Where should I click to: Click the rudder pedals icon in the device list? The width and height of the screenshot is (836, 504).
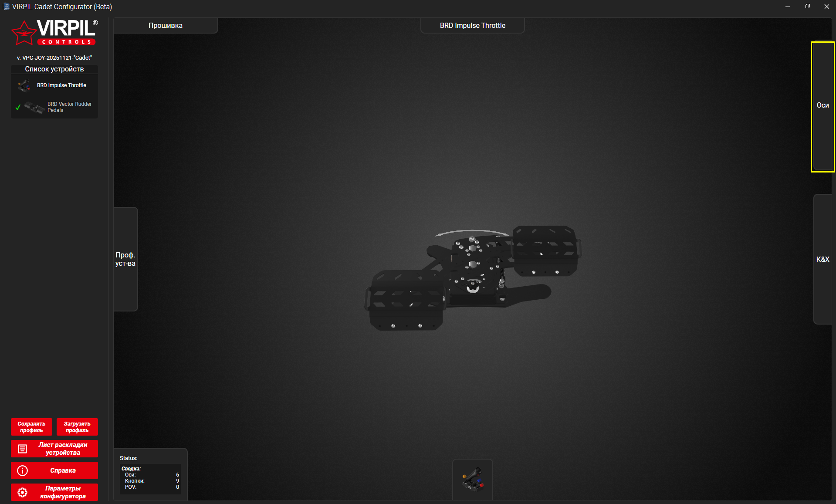click(35, 107)
